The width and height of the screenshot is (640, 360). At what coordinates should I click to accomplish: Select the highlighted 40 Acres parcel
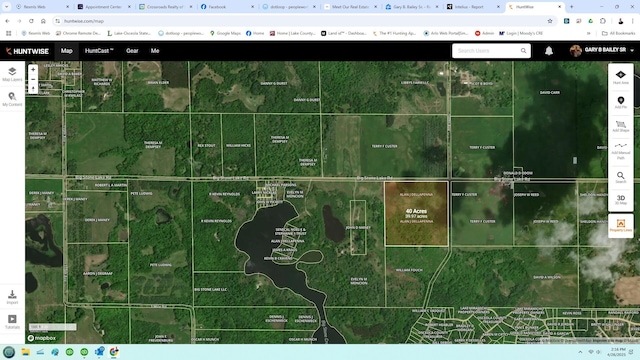click(x=416, y=213)
